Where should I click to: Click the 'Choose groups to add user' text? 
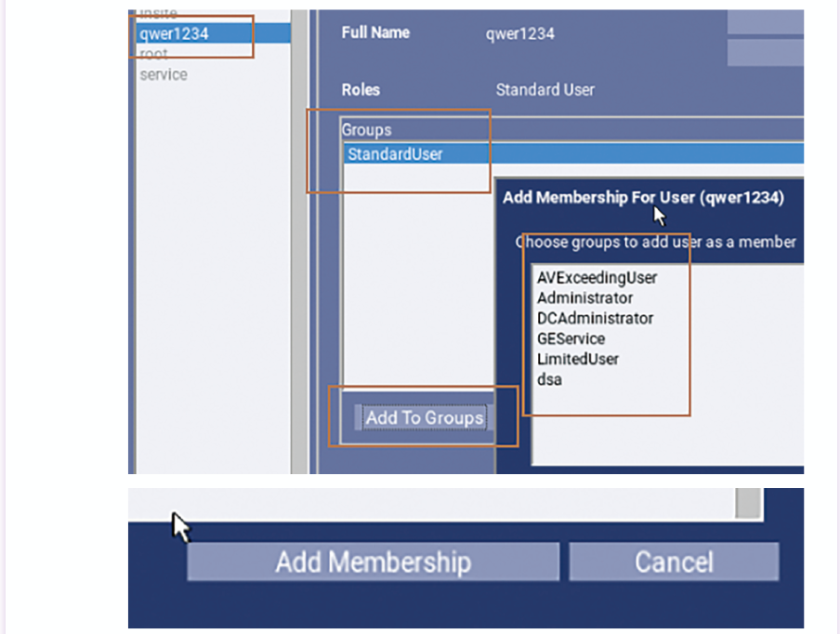pos(656,242)
